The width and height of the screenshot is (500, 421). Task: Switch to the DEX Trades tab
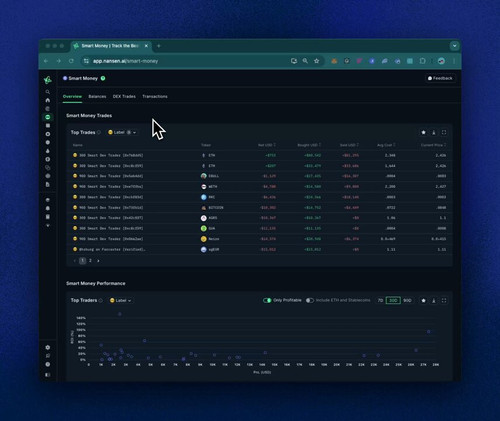(x=124, y=96)
